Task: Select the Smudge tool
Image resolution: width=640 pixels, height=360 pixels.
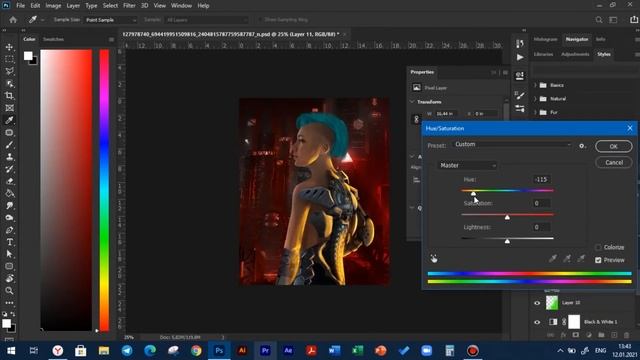Action: pos(9,206)
